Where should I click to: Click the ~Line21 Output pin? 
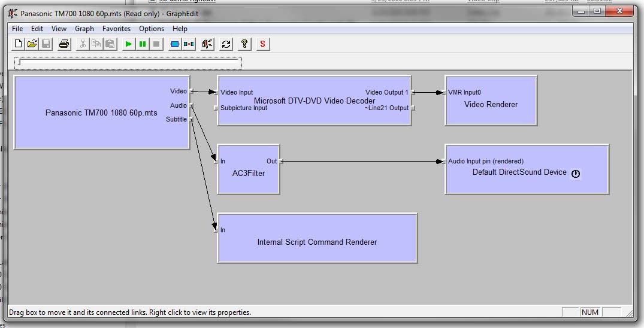click(x=413, y=108)
